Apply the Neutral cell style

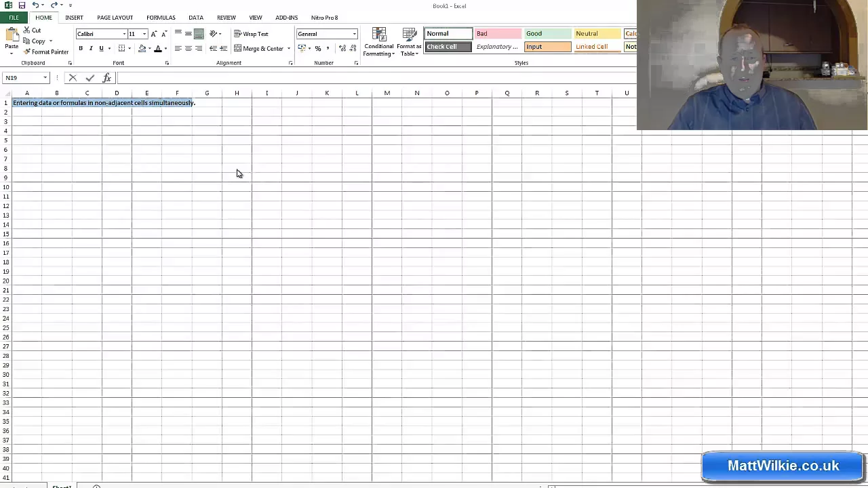click(x=597, y=34)
